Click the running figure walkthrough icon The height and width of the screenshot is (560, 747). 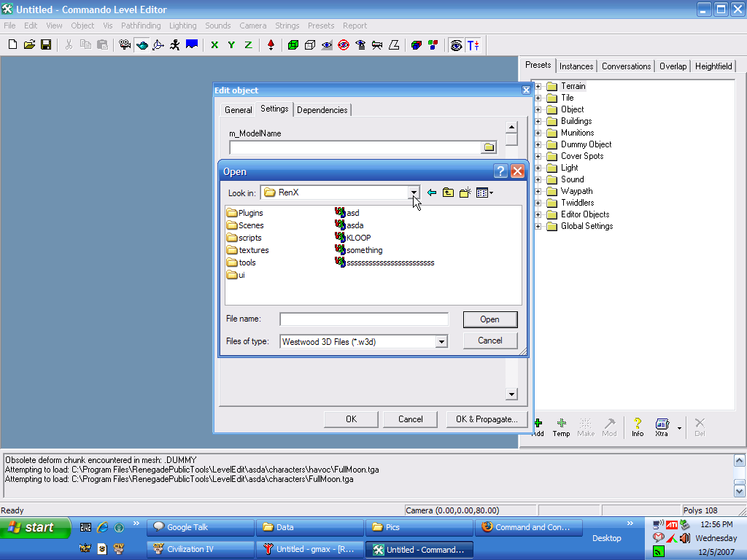click(x=175, y=45)
